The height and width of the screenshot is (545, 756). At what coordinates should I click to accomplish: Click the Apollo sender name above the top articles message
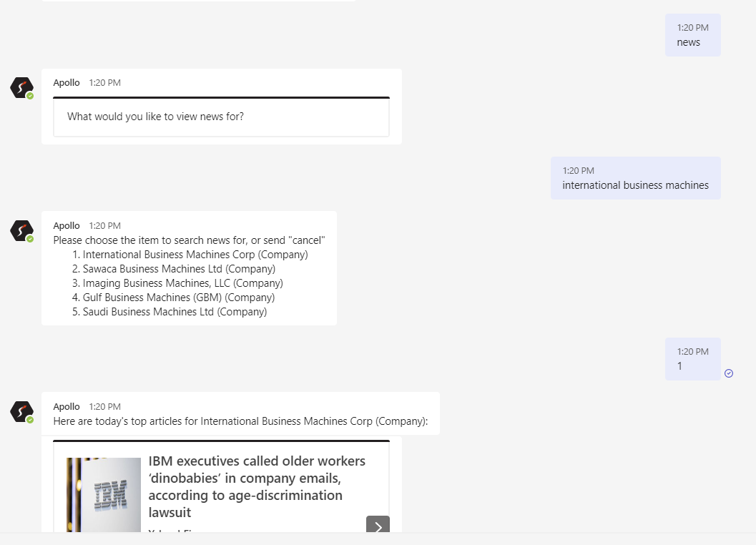click(x=67, y=406)
